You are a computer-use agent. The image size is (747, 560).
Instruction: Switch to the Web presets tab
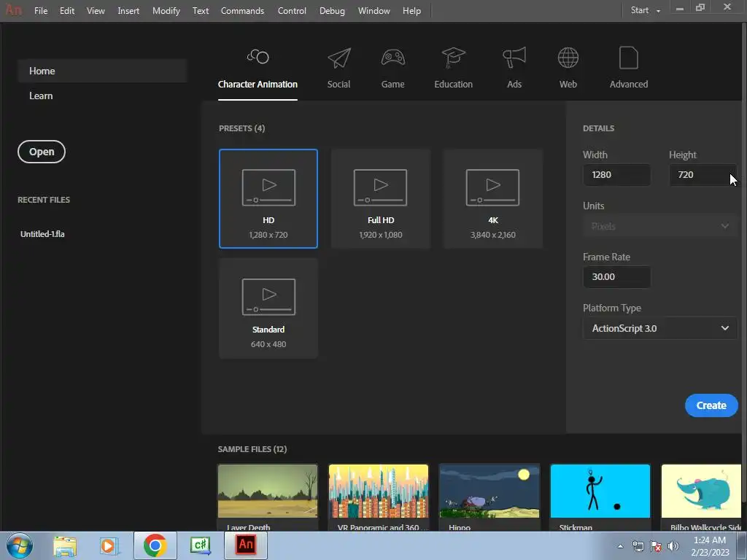568,69
